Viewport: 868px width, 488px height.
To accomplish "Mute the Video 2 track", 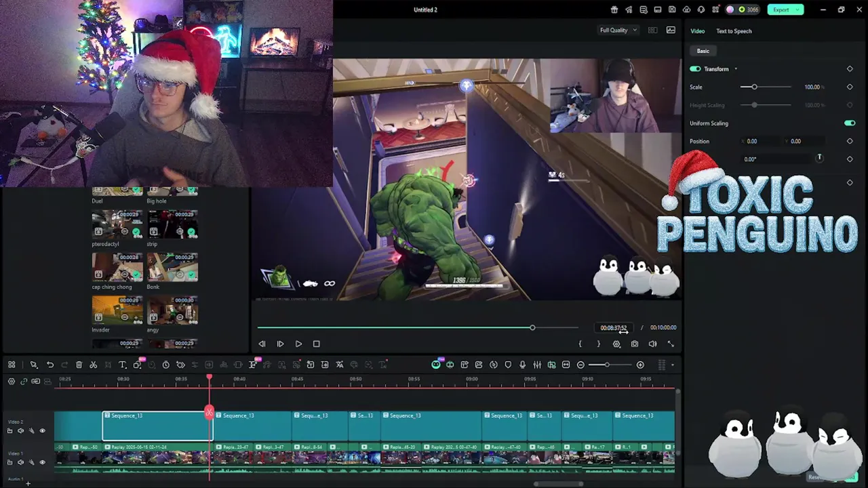I will click(x=20, y=430).
